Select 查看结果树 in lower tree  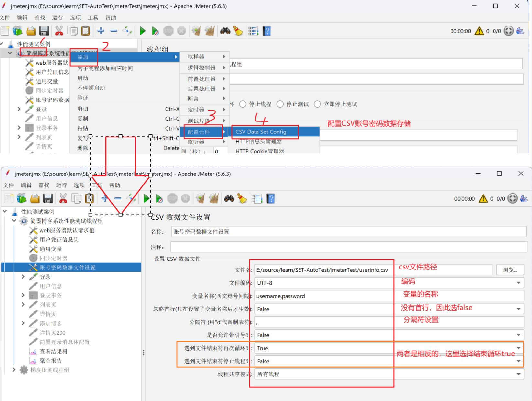point(53,351)
